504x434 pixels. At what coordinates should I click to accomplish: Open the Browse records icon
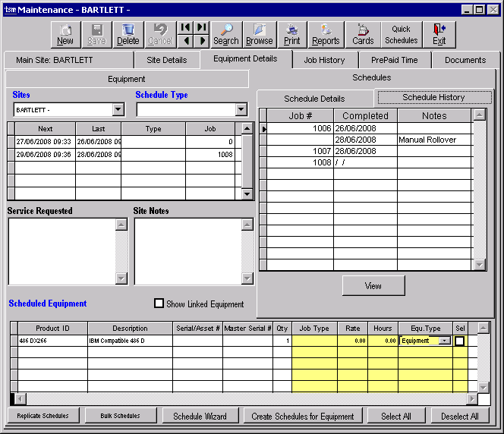[260, 34]
